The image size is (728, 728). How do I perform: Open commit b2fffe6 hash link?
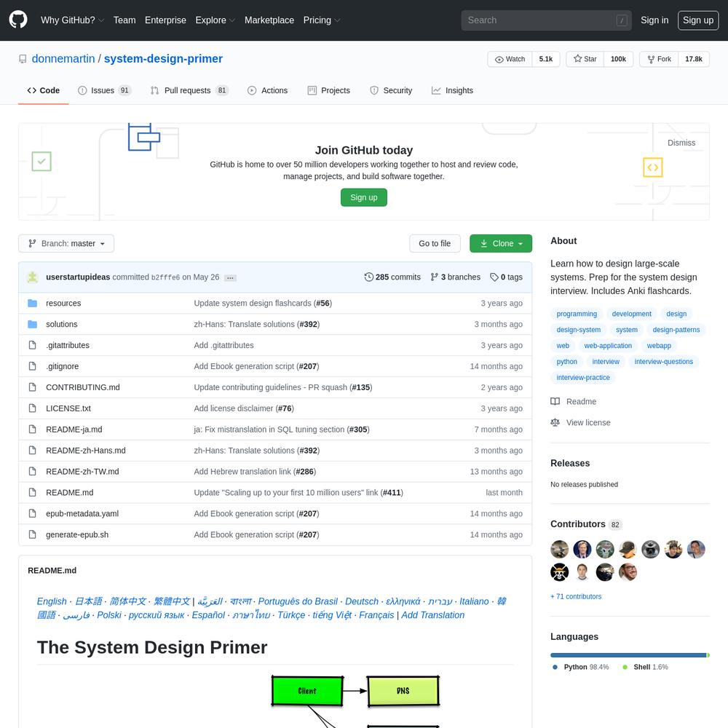point(165,277)
